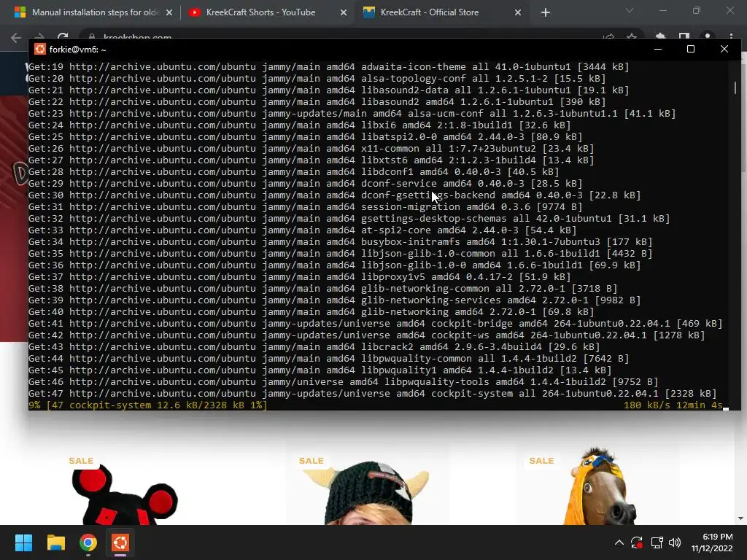
Task: Open a new Chrome tab
Action: coord(546,13)
